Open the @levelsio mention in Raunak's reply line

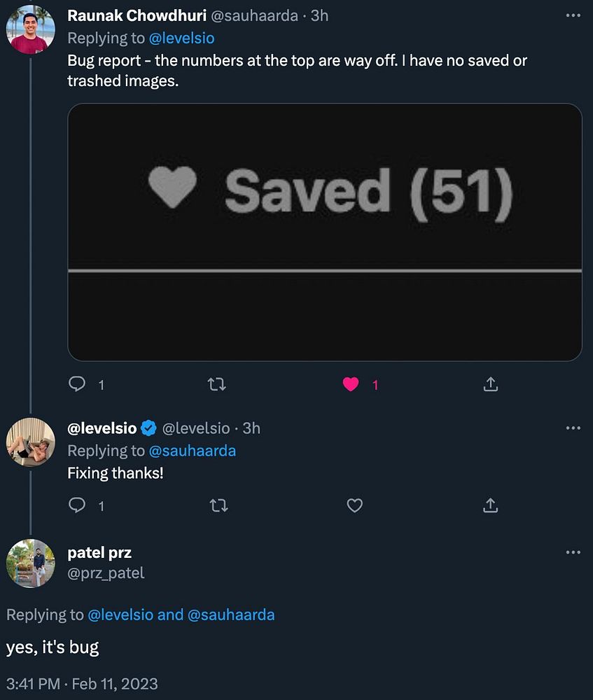pos(182,38)
